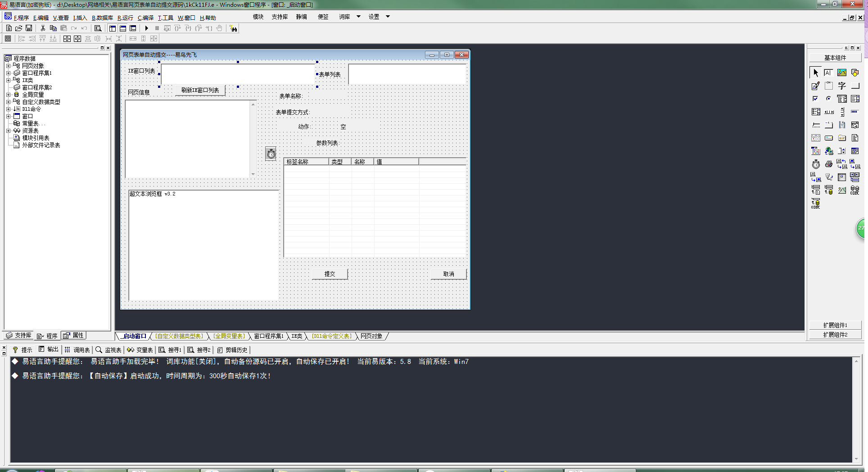Toggle the first work panel layout button
This screenshot has height=472, width=868.
(x=112, y=28)
